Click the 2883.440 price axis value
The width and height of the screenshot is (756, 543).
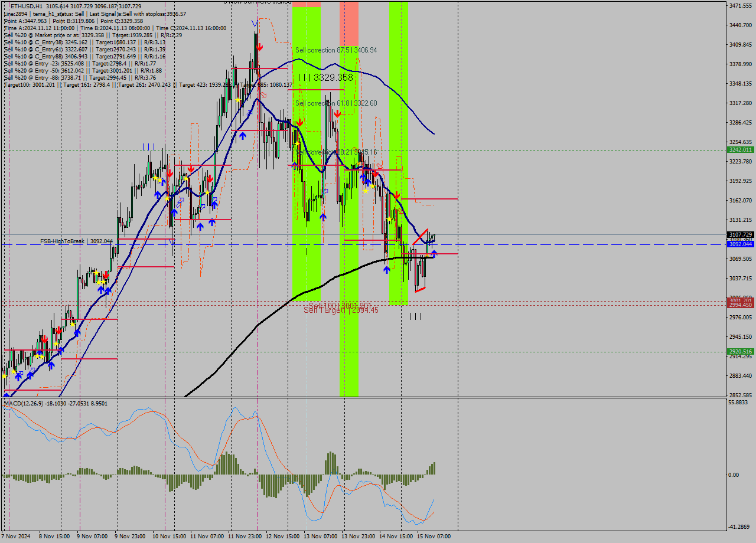coord(740,375)
